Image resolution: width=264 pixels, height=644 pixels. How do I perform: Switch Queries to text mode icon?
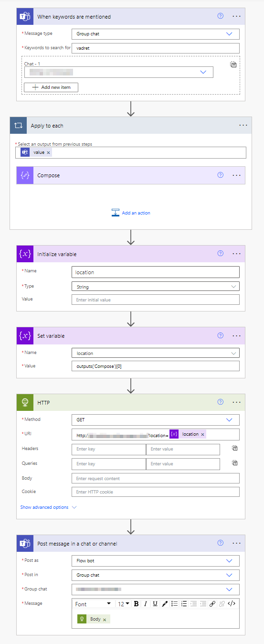(x=234, y=463)
